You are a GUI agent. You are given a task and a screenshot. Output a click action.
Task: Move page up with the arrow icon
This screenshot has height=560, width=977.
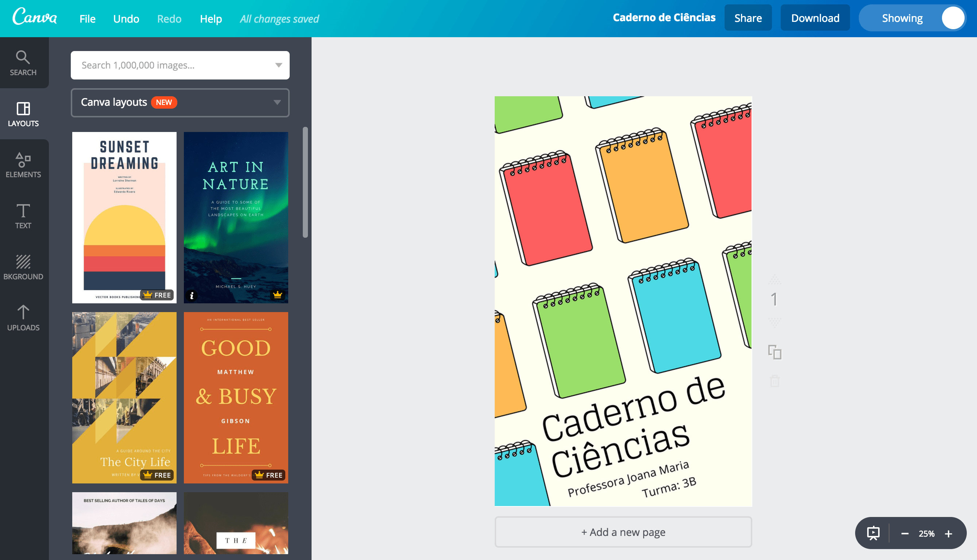[775, 280]
